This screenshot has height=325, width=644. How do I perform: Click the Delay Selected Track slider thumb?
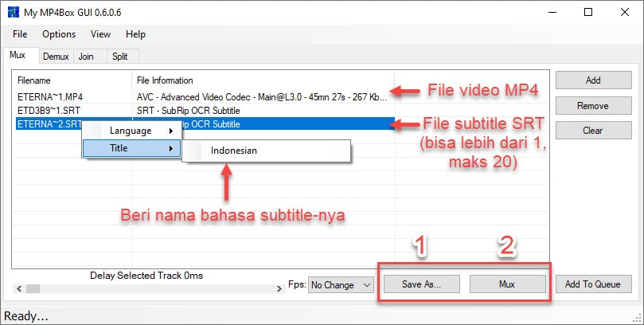pos(33,289)
